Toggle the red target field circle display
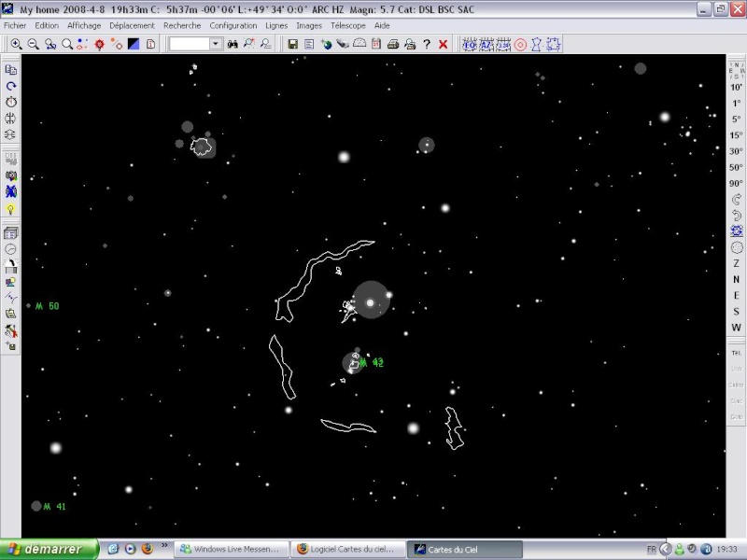This screenshot has width=747, height=560. point(521,44)
